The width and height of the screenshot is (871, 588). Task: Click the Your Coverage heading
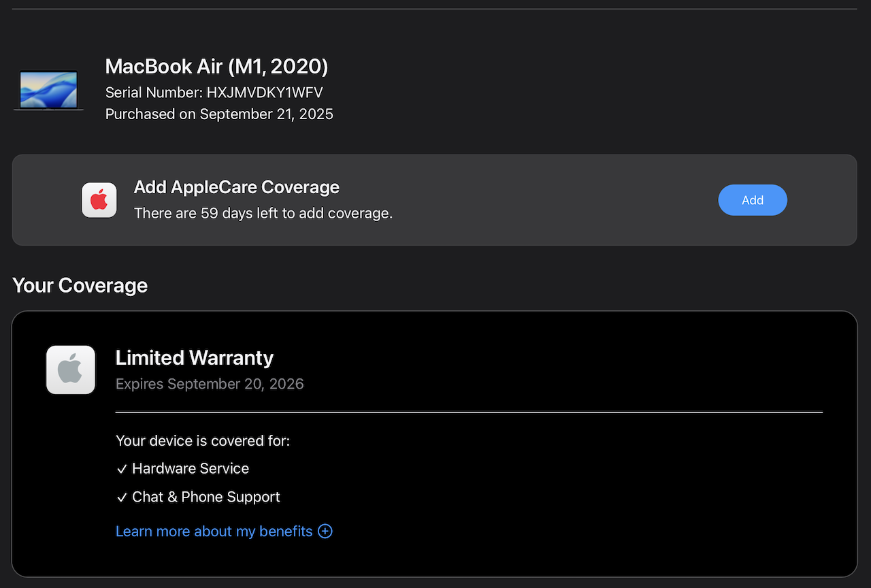click(80, 285)
